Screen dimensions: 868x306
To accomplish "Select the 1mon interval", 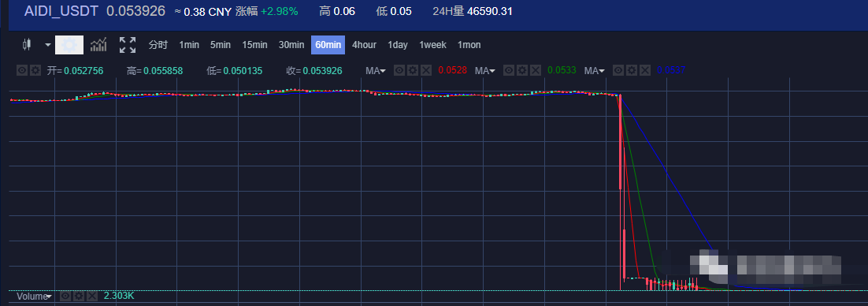I will [x=469, y=45].
